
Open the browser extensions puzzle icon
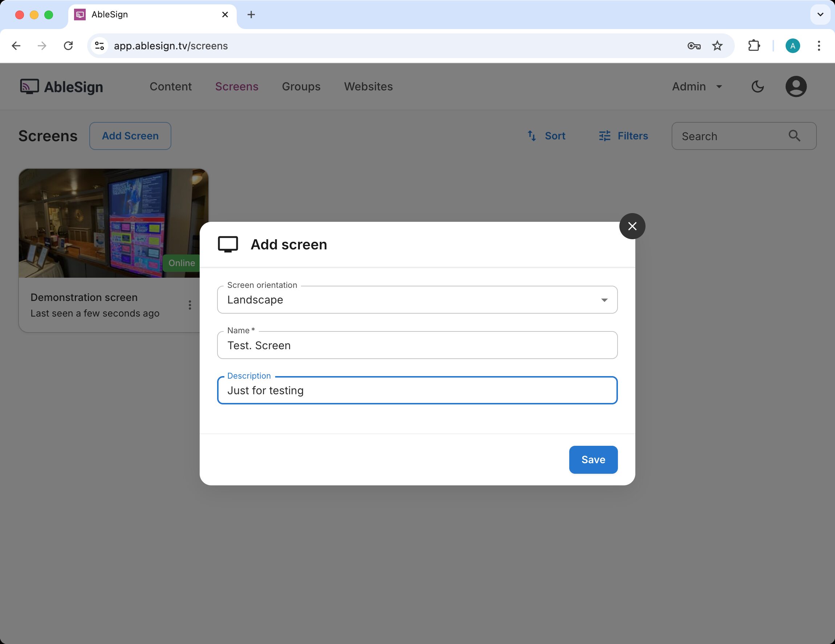754,46
